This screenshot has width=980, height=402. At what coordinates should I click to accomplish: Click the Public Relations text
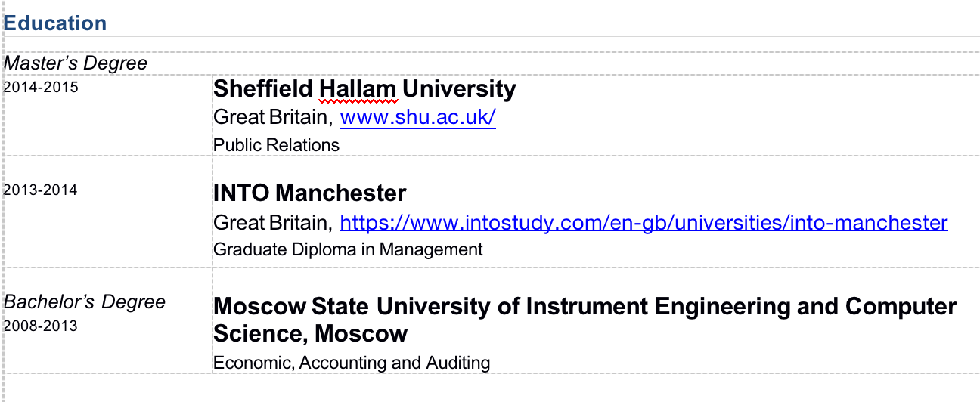click(x=276, y=145)
